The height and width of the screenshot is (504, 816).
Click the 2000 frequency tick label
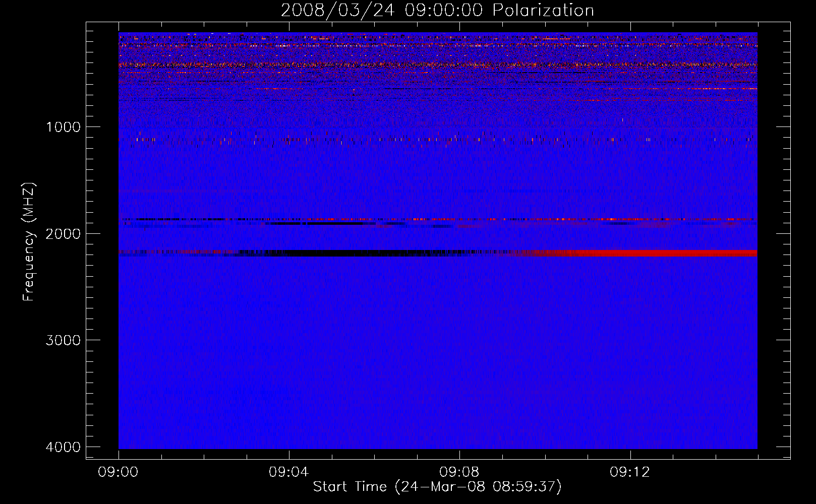pos(63,233)
